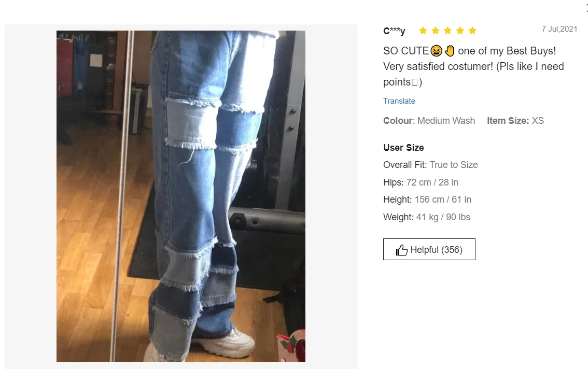The width and height of the screenshot is (588, 370).
Task: Click the fourth yellow rating star
Action: point(460,31)
